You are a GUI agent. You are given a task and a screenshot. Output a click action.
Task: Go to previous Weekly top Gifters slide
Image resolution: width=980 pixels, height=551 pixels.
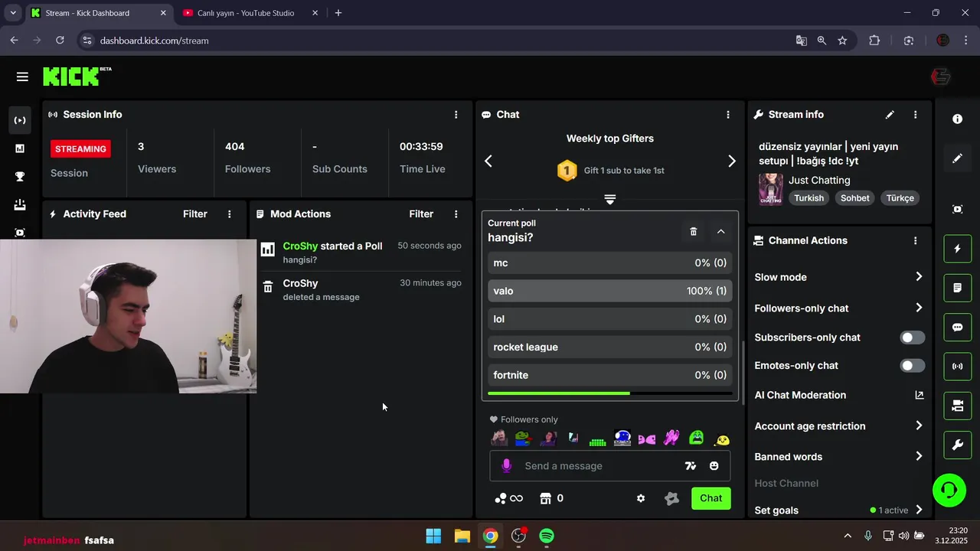[x=488, y=161]
